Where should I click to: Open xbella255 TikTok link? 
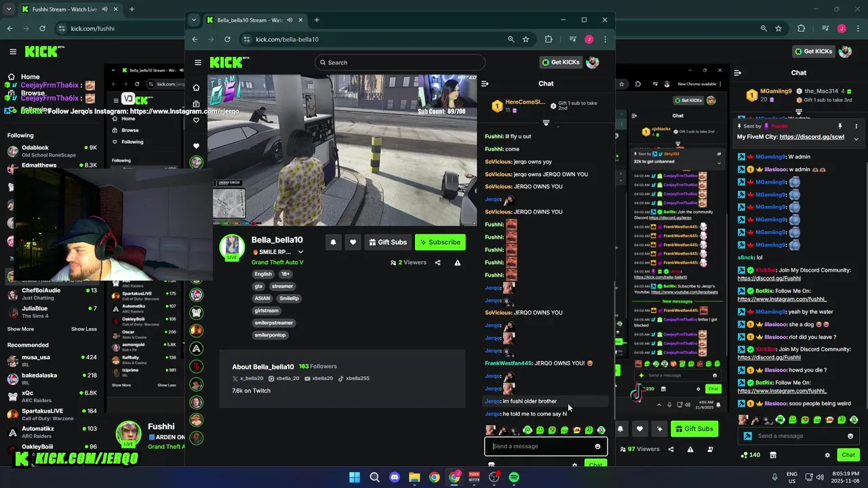(354, 378)
